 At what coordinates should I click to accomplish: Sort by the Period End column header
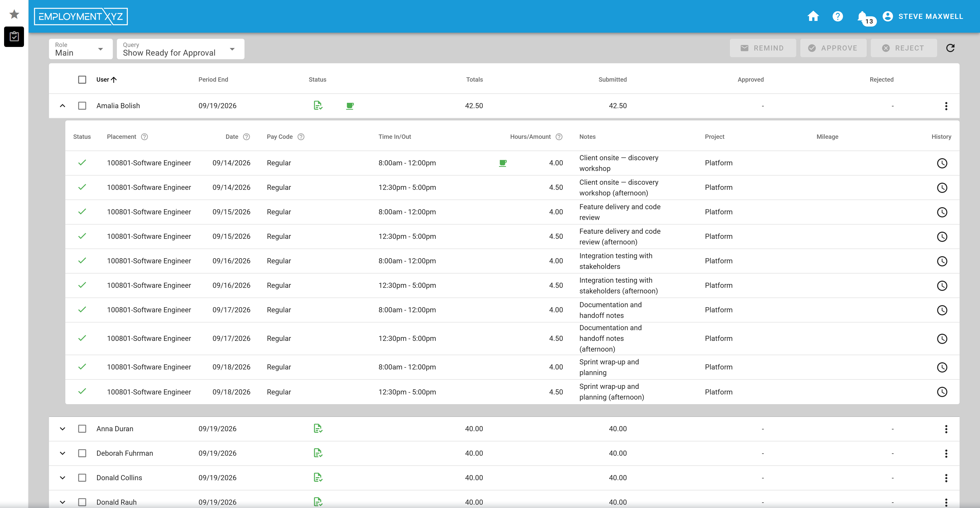[x=213, y=79]
